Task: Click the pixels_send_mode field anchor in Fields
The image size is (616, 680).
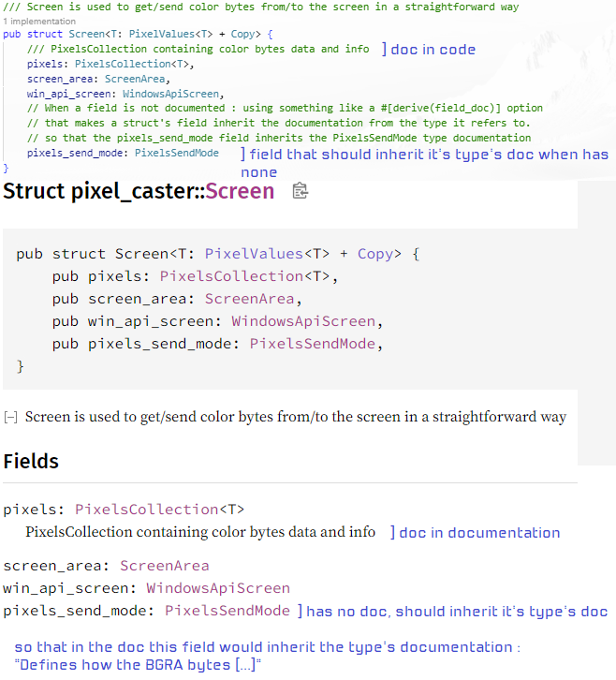Action: (x=74, y=611)
